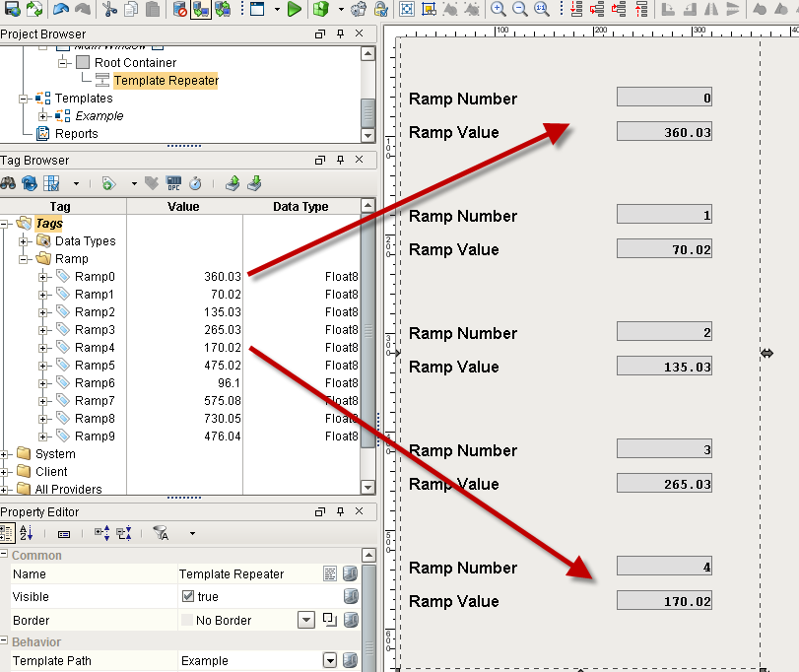Screen dimensions: 799x672
Task: Zoom in using the magnifier toolbar icon
Action: tap(498, 10)
